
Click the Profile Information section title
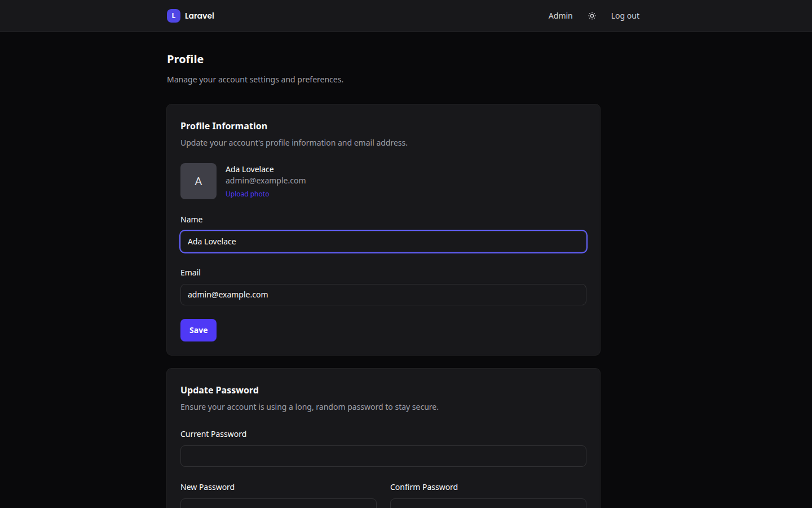click(x=224, y=126)
